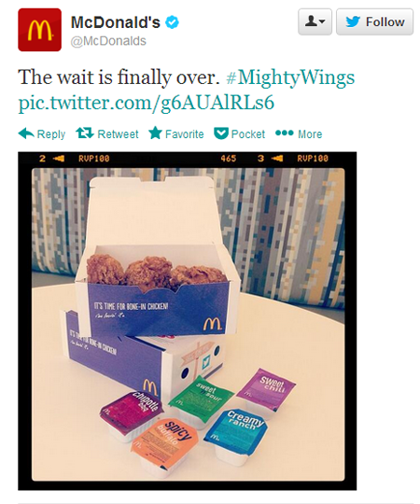Image resolution: width=420 pixels, height=504 pixels.
Task: Click the Pocket text label
Action: click(x=248, y=134)
